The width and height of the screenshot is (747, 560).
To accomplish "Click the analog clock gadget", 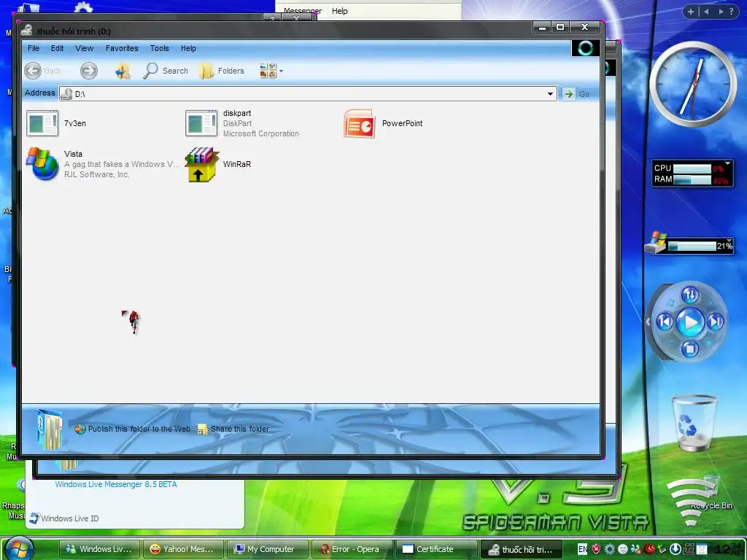I will (693, 84).
